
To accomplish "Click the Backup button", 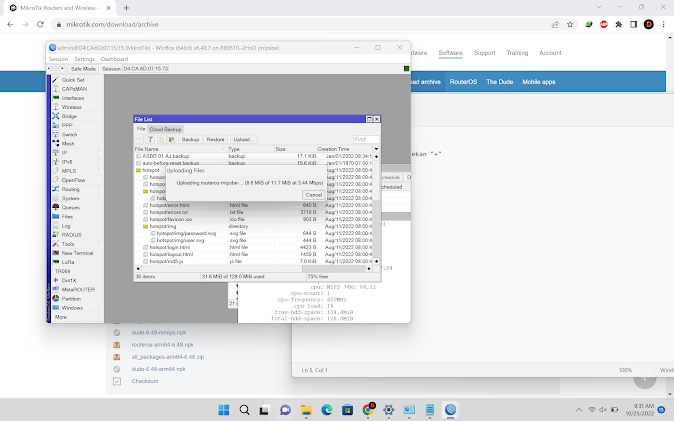I will (190, 139).
